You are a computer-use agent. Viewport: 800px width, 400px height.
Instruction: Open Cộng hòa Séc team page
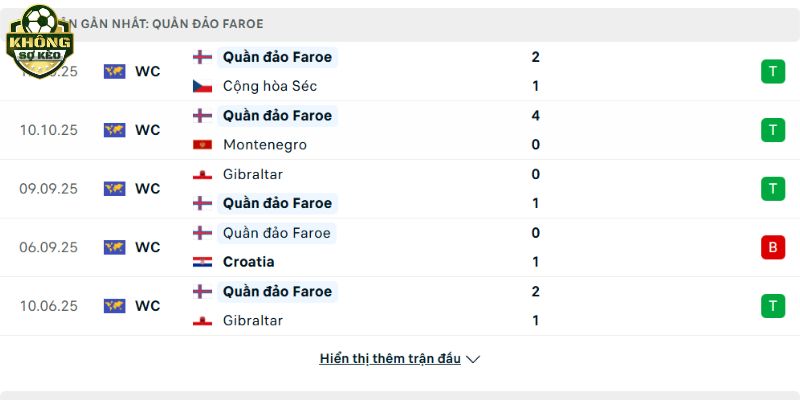click(x=270, y=86)
